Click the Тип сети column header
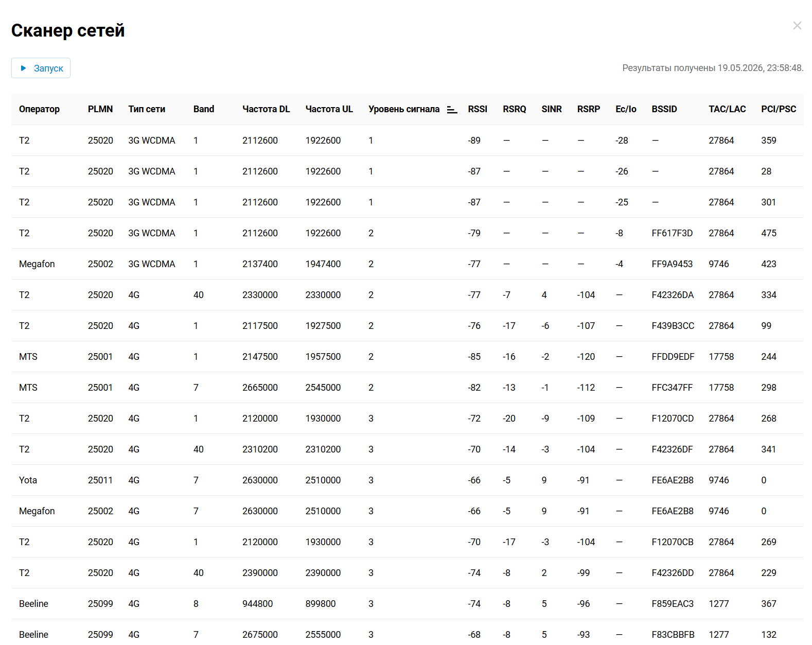This screenshot has width=812, height=645. [147, 109]
